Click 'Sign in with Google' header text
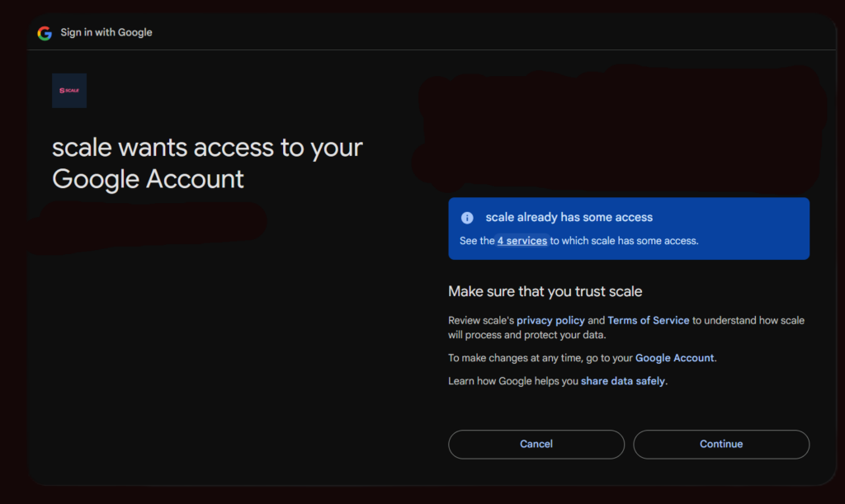Image resolution: width=845 pixels, height=504 pixels. click(x=106, y=32)
